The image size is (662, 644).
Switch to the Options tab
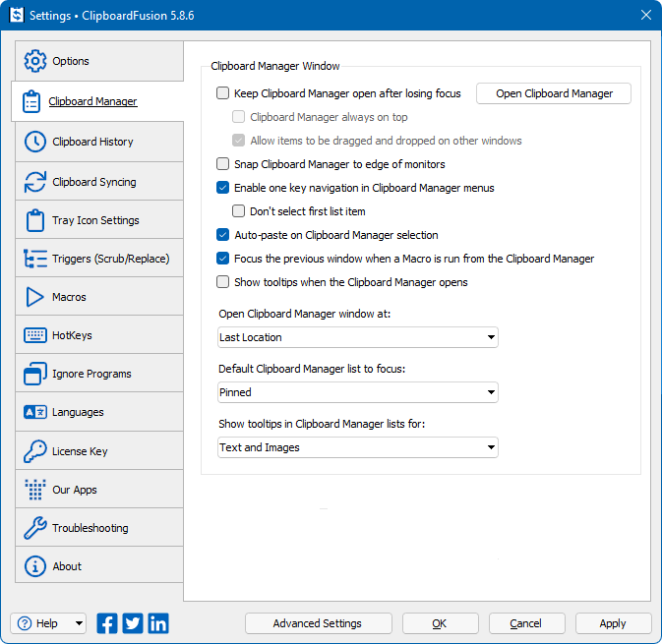99,61
